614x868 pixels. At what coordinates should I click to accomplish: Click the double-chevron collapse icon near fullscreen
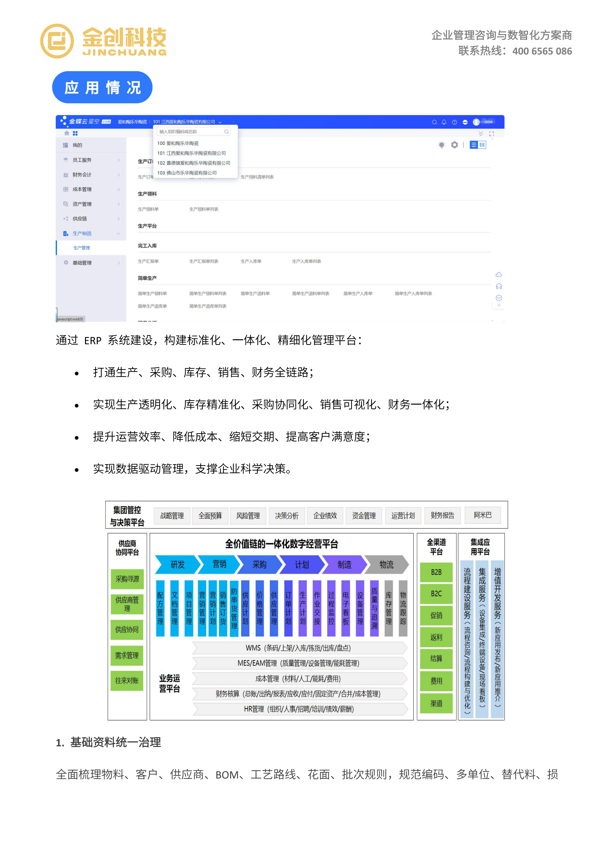tap(481, 134)
